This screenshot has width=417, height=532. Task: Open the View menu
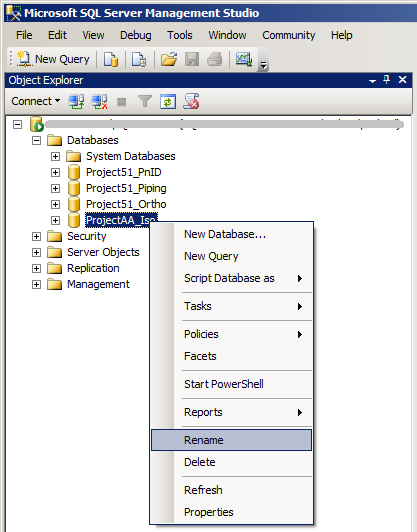93,35
